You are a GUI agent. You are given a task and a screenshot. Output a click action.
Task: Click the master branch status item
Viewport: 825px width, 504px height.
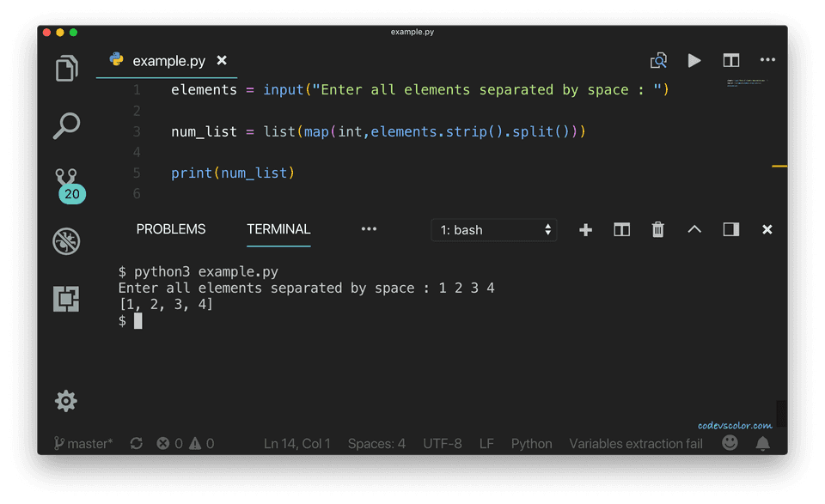83,444
